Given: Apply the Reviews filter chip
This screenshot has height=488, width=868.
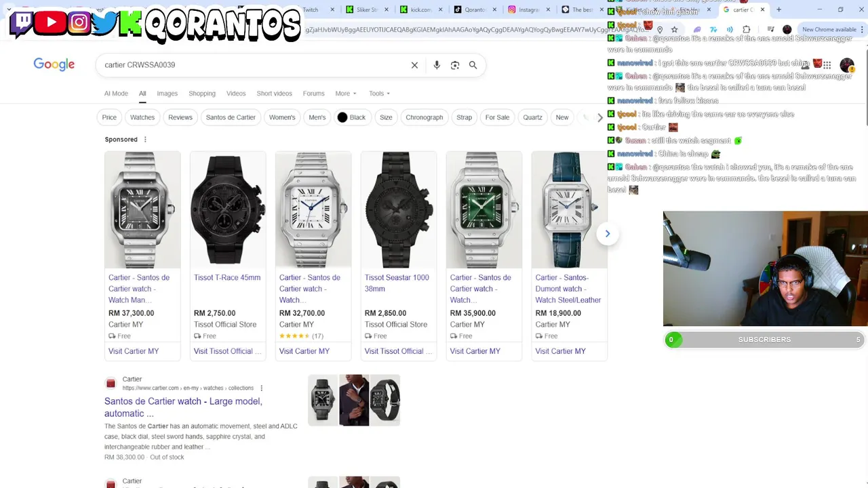Looking at the screenshot, I should tap(180, 117).
